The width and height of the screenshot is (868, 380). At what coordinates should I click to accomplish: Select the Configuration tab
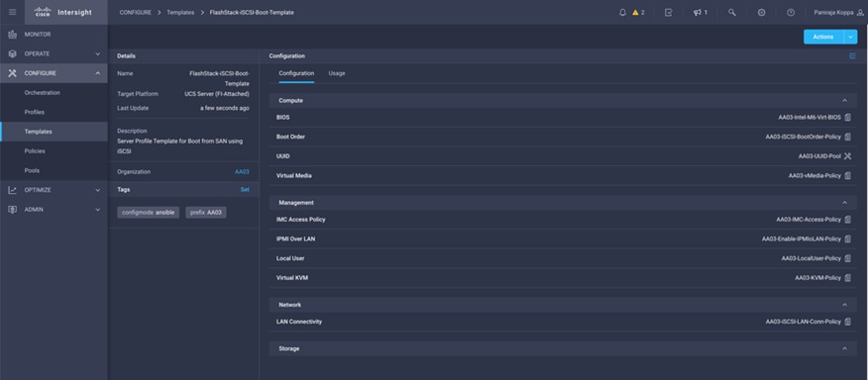(x=296, y=73)
